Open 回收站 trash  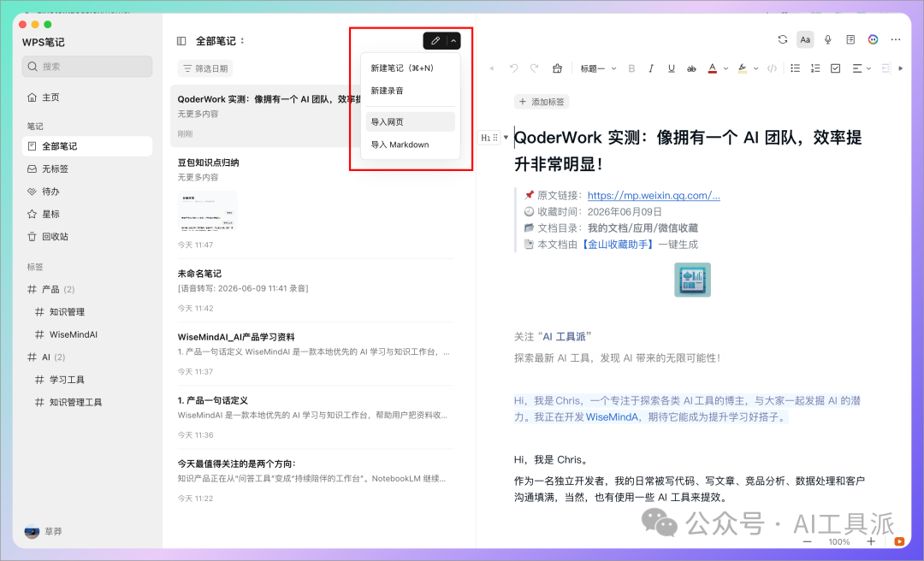[x=87, y=236]
